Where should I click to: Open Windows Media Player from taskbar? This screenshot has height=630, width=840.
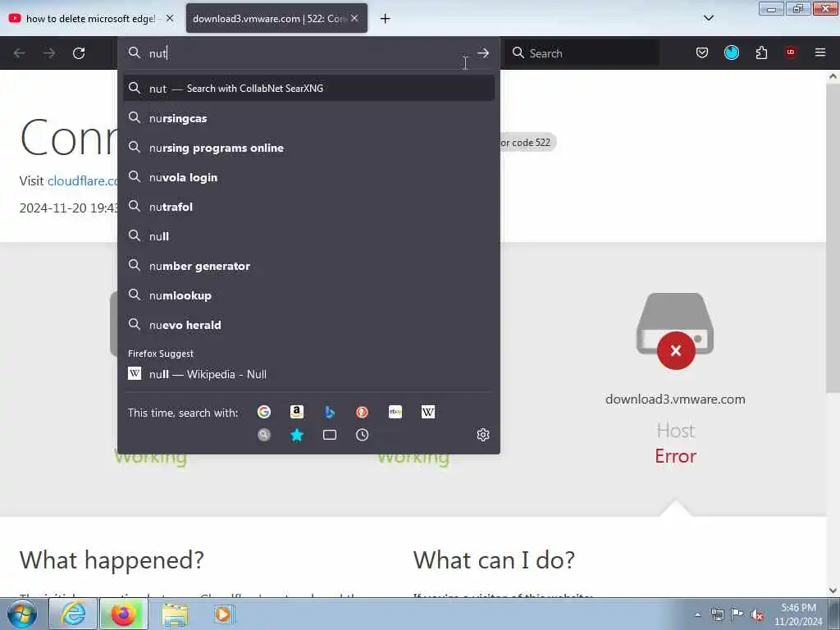223,614
